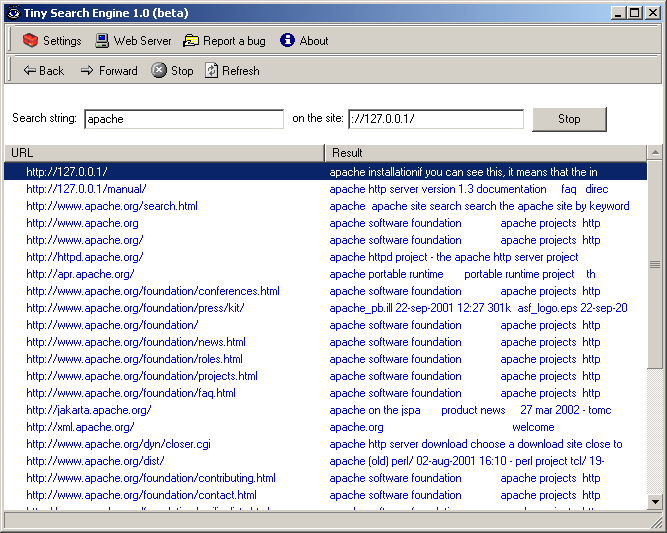Click the scrollbar down arrow
The image size is (667, 533).
pos(656,502)
